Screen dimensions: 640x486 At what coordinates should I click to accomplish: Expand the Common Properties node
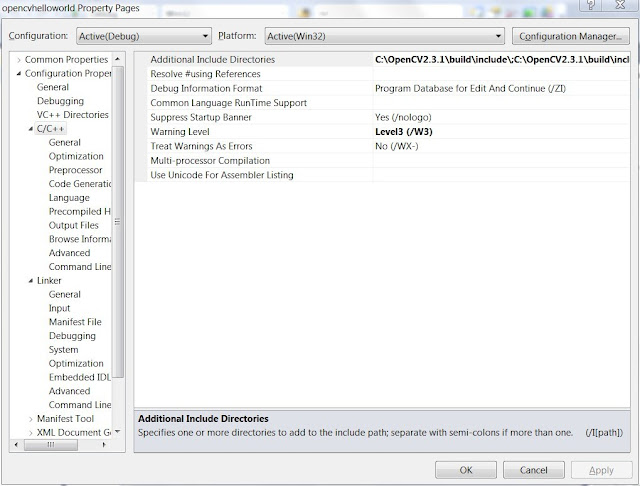point(19,60)
